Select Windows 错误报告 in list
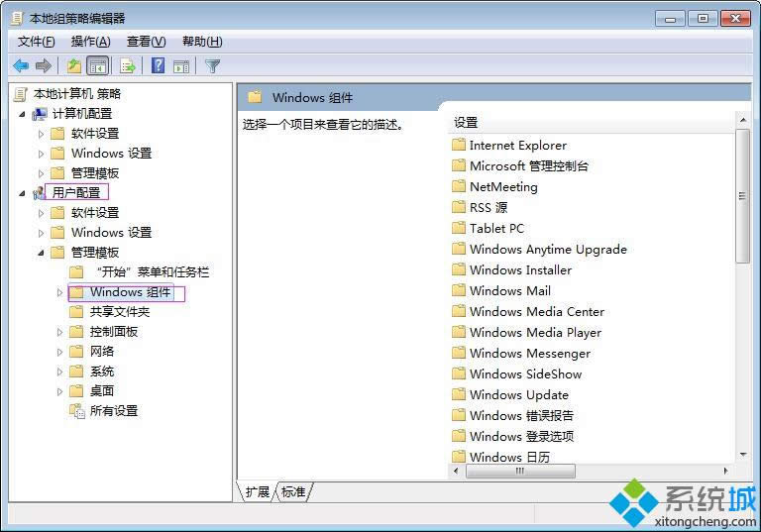This screenshot has width=761, height=532. pyautogui.click(x=522, y=415)
